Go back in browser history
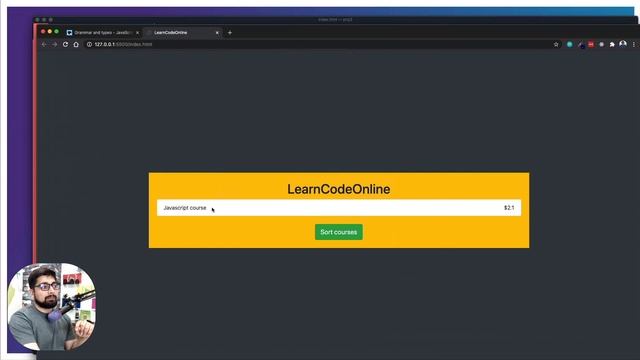 click(x=44, y=44)
